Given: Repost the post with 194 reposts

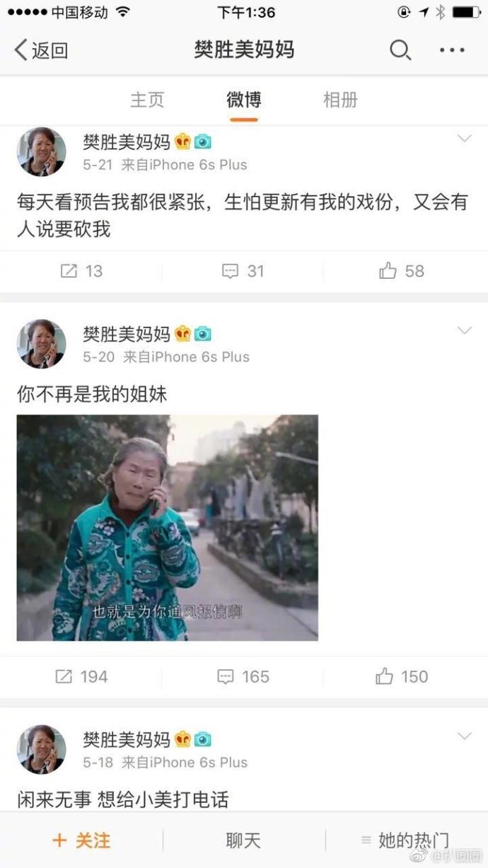Looking at the screenshot, I should pyautogui.click(x=81, y=677).
